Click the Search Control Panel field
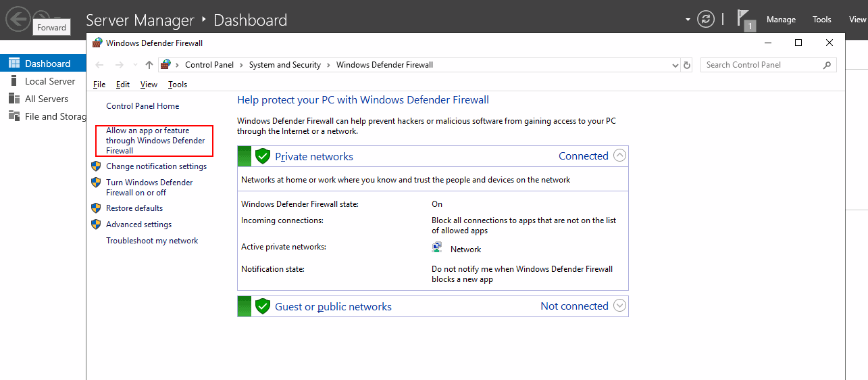Image resolution: width=868 pixels, height=380 pixels. [x=769, y=65]
